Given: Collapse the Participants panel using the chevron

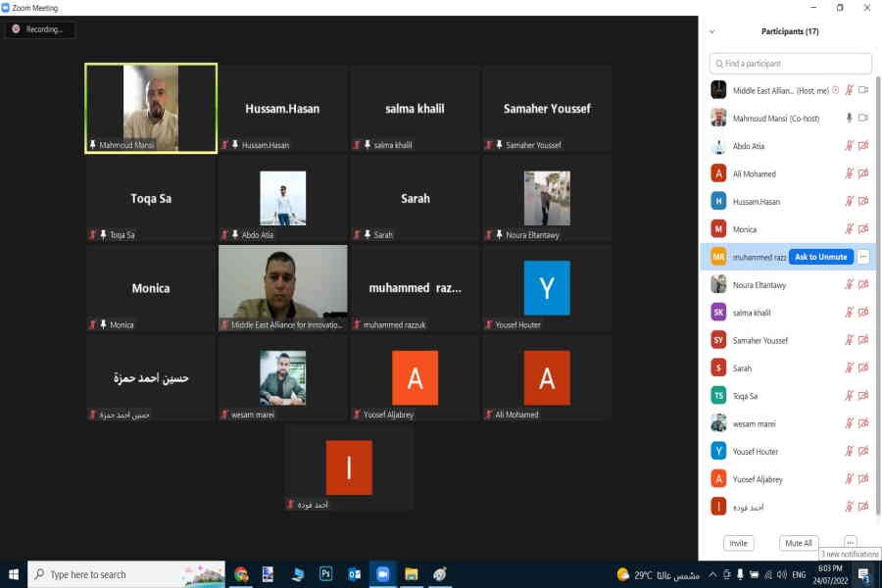Looking at the screenshot, I should coord(712,31).
